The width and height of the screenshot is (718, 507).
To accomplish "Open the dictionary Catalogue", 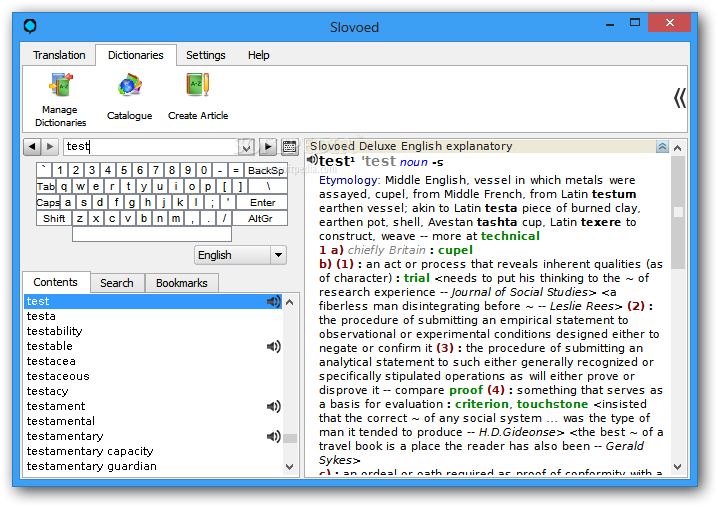I will [x=130, y=97].
